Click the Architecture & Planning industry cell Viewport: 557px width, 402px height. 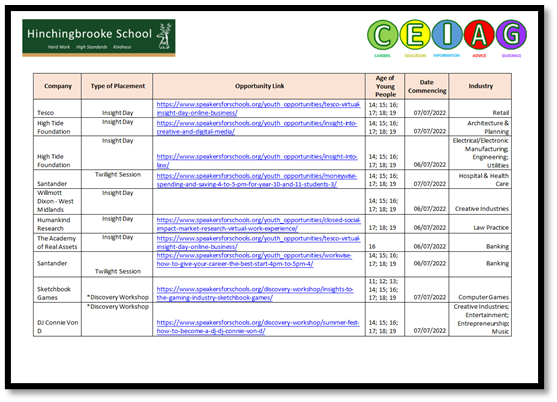point(480,127)
